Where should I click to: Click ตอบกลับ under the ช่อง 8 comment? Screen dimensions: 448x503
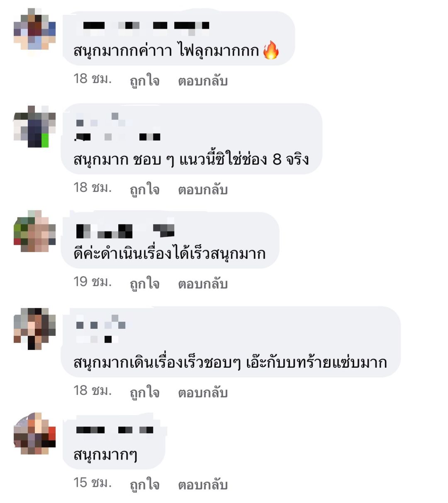203,190
